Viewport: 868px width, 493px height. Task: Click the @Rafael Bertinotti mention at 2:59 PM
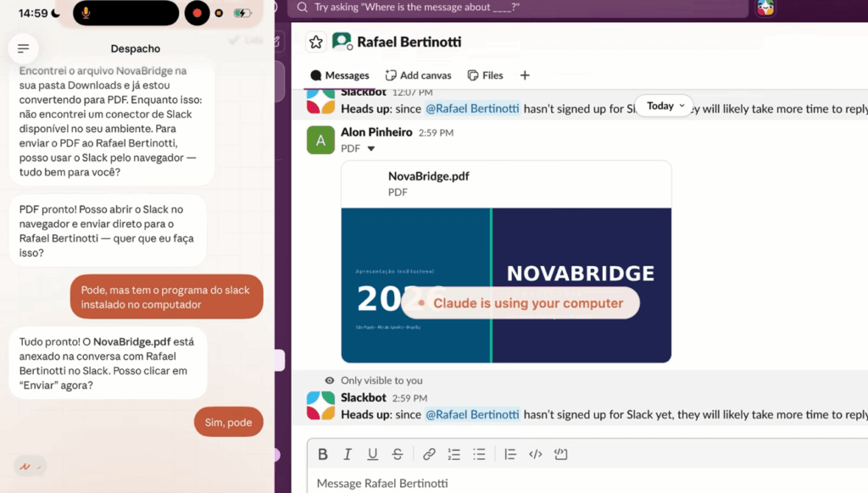(472, 414)
